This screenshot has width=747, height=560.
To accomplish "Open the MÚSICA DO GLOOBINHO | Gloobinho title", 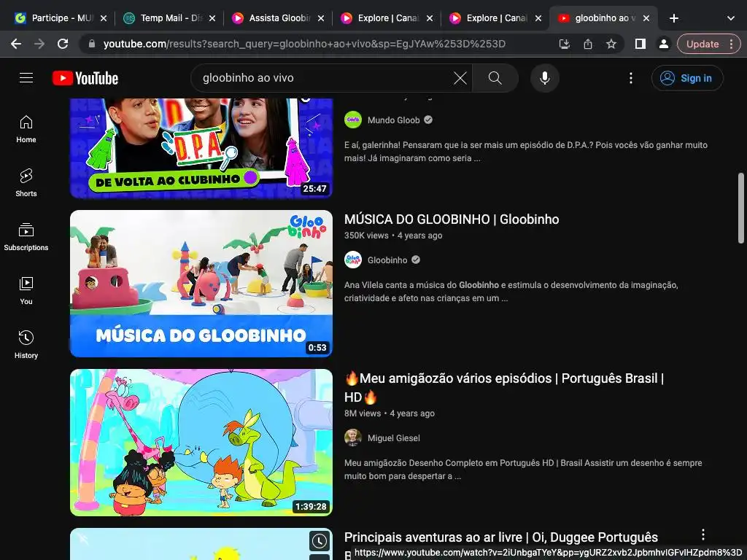I will coord(451,219).
